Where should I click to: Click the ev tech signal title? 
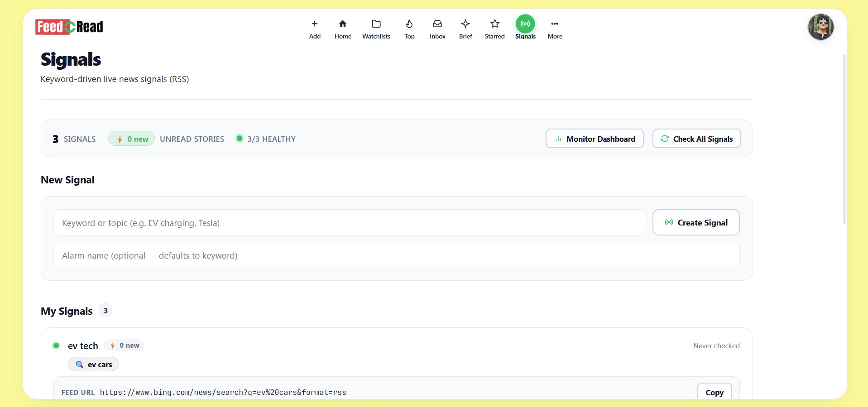83,346
